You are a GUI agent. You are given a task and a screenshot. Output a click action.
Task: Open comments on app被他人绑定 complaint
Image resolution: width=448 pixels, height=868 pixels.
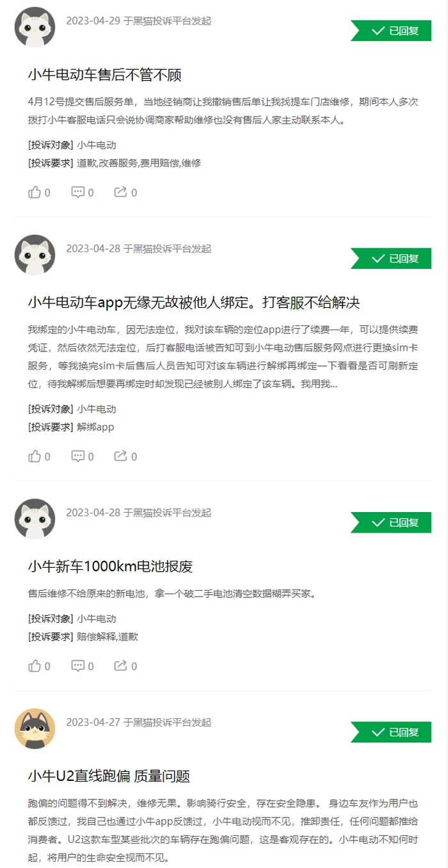[82, 456]
